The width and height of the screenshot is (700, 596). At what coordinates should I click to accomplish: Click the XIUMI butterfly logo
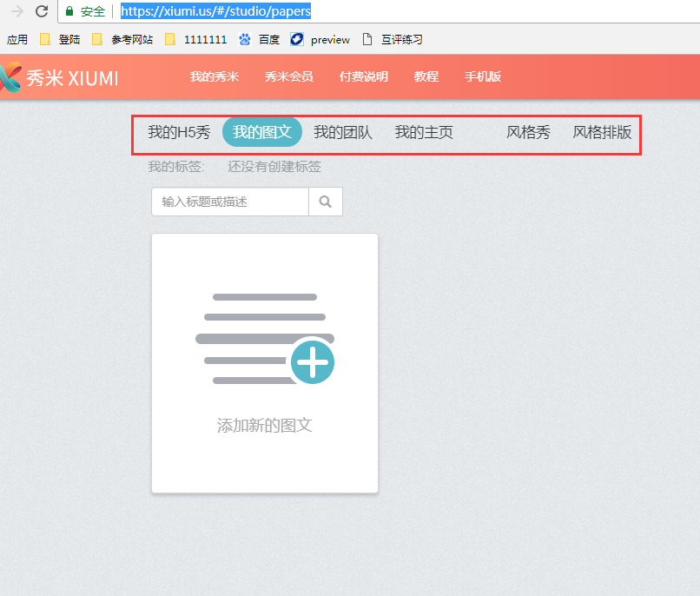[16, 77]
